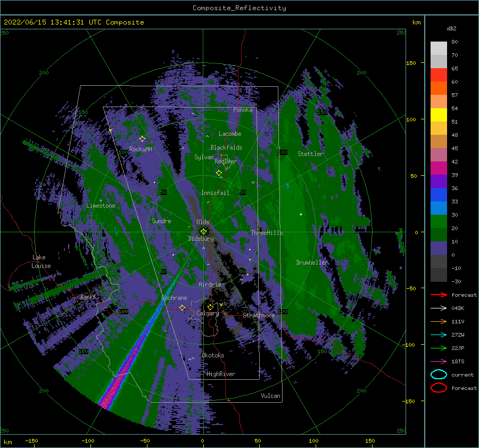Viewport: 479px width, 448px height.
Task: Click the -150 tick on bottom axis
Action: (x=31, y=441)
